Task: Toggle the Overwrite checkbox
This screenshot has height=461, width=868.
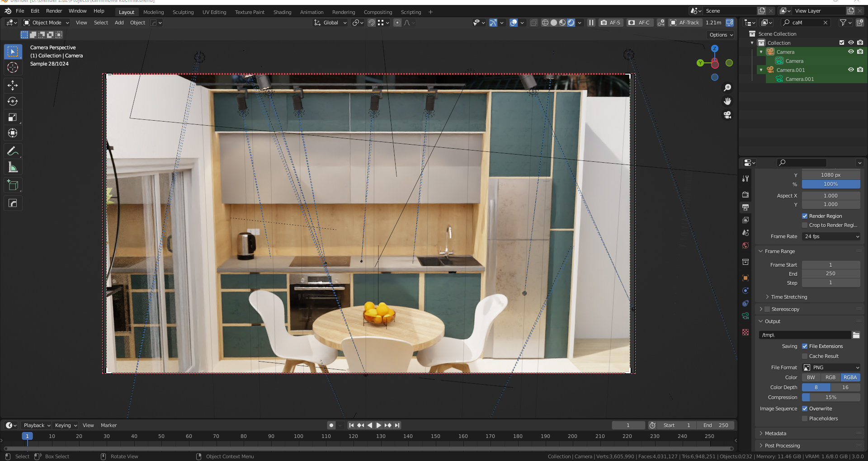Action: click(805, 409)
